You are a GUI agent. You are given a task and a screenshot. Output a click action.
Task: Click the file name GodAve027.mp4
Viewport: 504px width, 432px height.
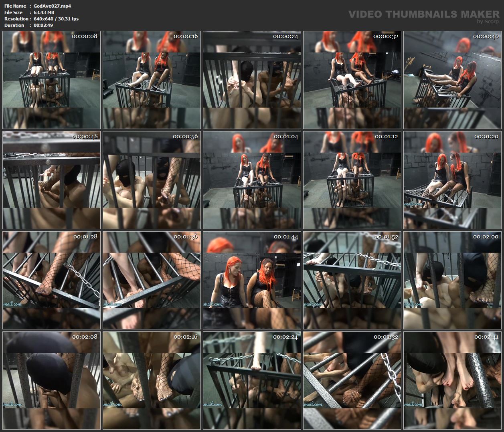point(52,6)
